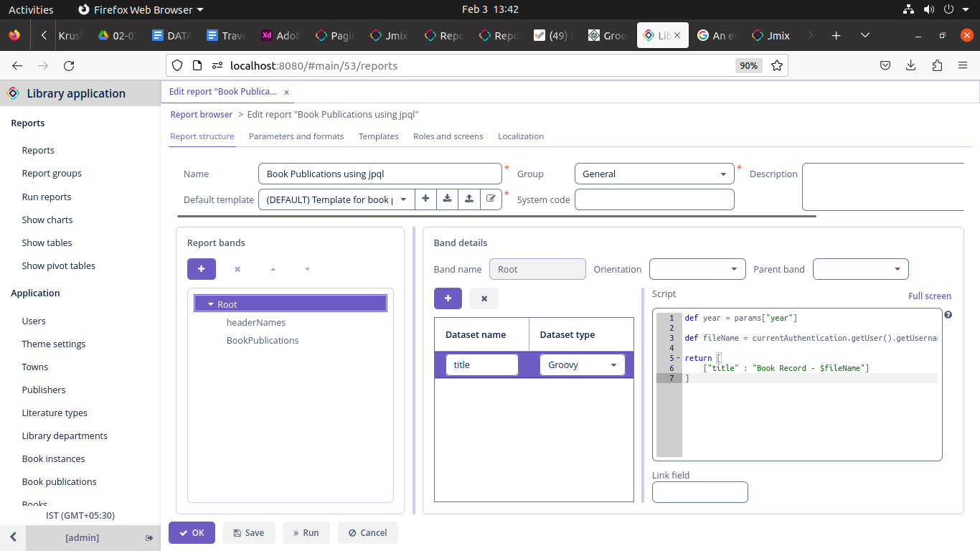Open script help question mark
Viewport: 980px width, 551px height.
click(948, 315)
